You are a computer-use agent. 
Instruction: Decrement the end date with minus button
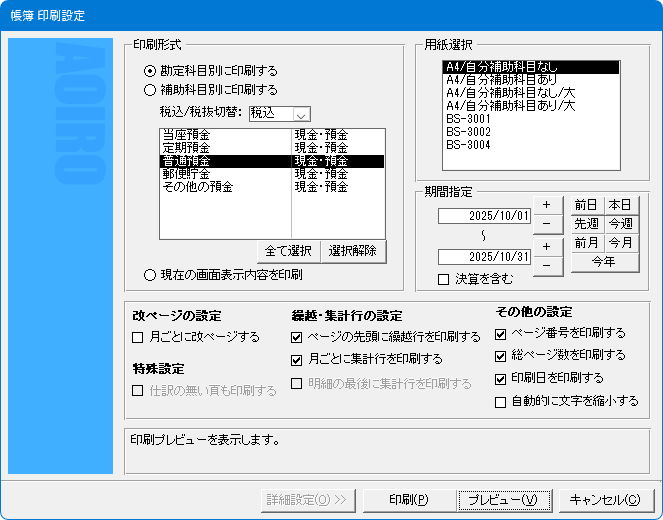[547, 265]
